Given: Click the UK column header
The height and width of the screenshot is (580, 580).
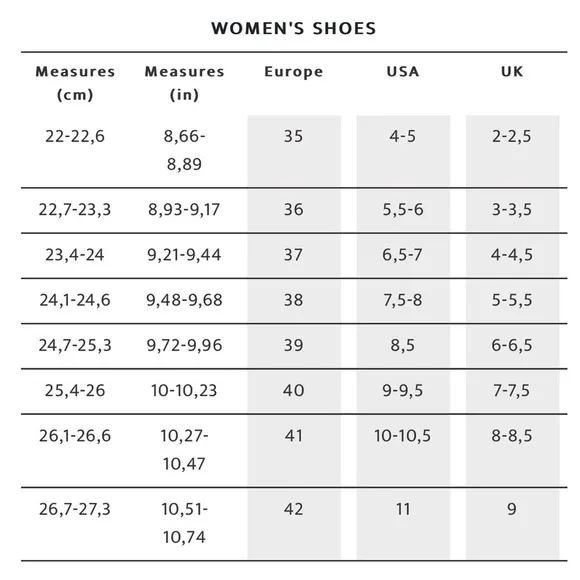Looking at the screenshot, I should pos(512,71).
